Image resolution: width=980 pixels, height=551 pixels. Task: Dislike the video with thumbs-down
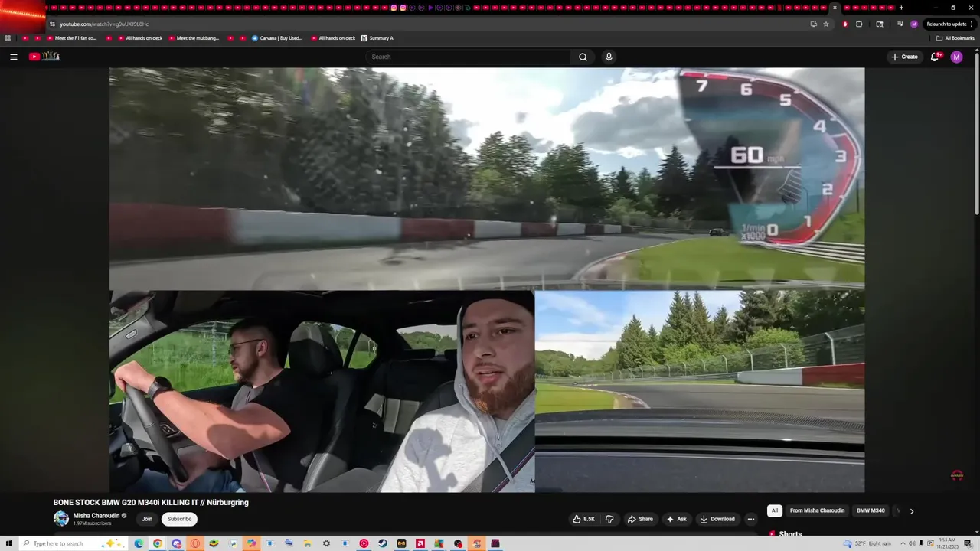click(x=609, y=519)
